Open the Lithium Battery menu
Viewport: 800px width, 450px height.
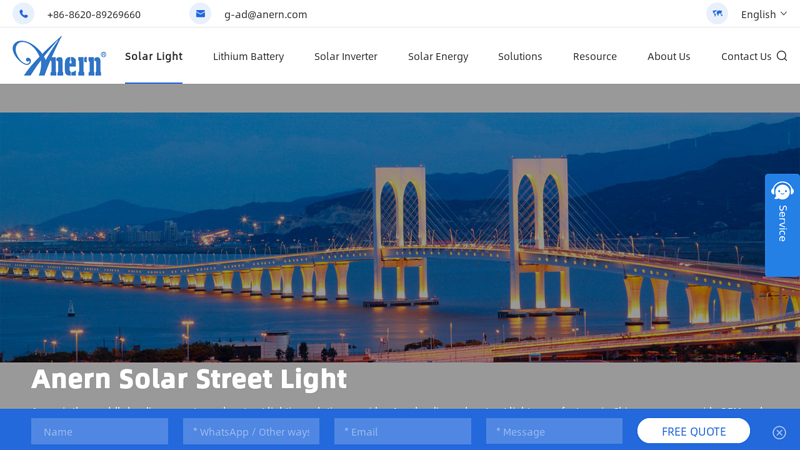pyautogui.click(x=248, y=56)
